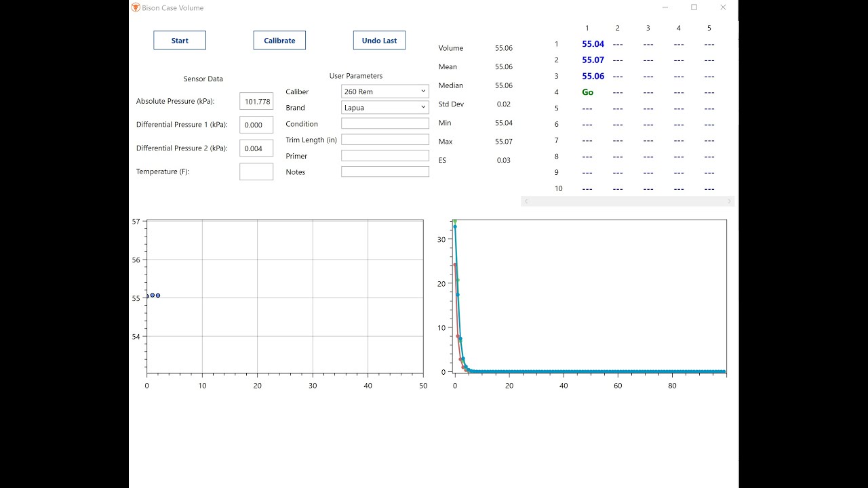The image size is (868, 488).
Task: Click the empty Temperature (F) field
Action: point(256,171)
